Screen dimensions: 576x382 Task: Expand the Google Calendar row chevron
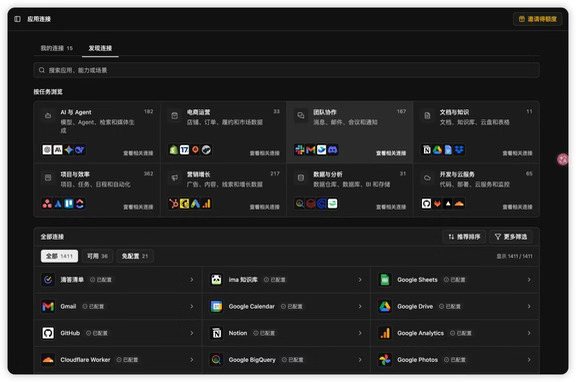(x=360, y=306)
